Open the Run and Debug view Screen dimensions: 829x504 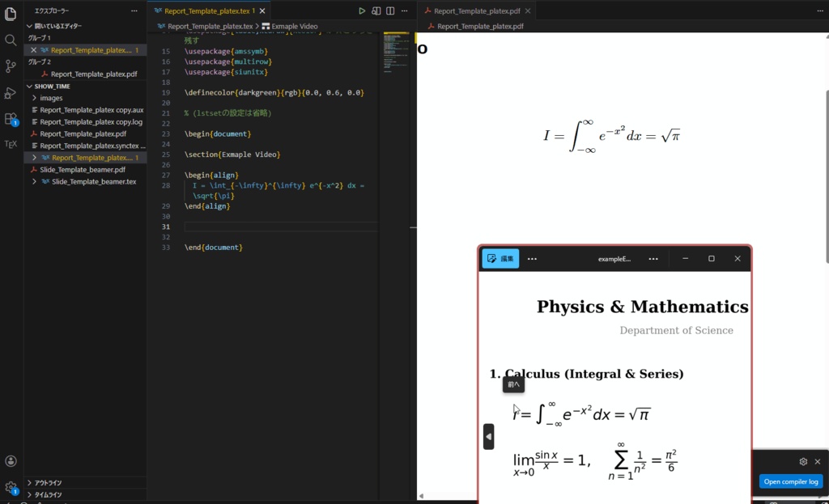pos(10,93)
